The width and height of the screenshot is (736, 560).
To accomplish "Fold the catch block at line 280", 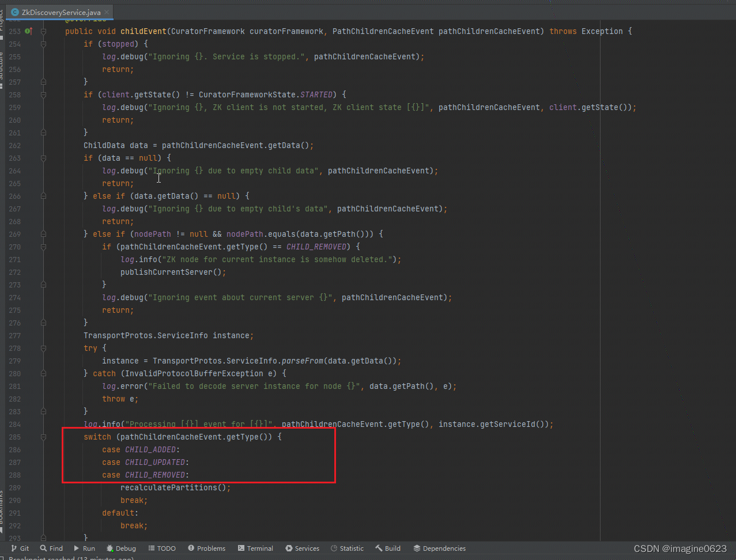I will point(43,373).
